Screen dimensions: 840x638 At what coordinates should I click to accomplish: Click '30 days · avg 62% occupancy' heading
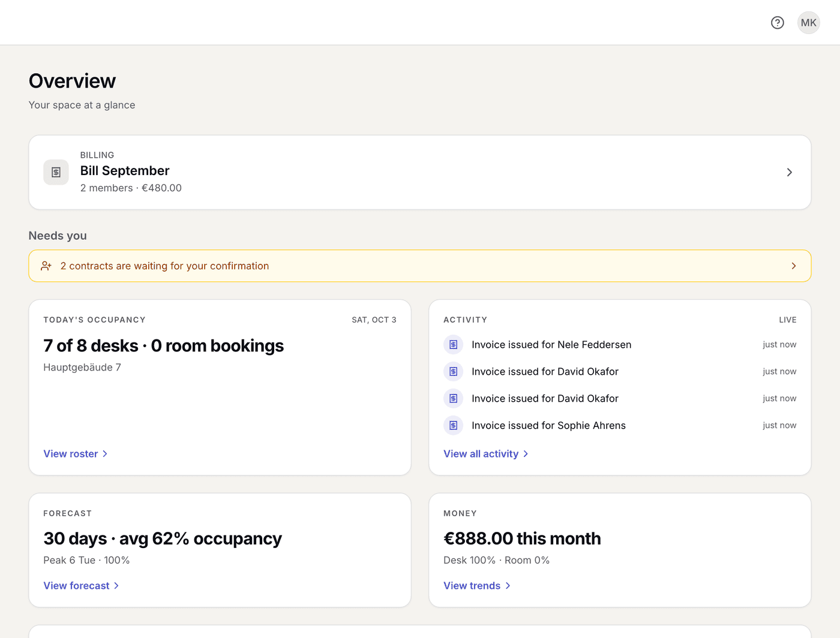(x=163, y=539)
